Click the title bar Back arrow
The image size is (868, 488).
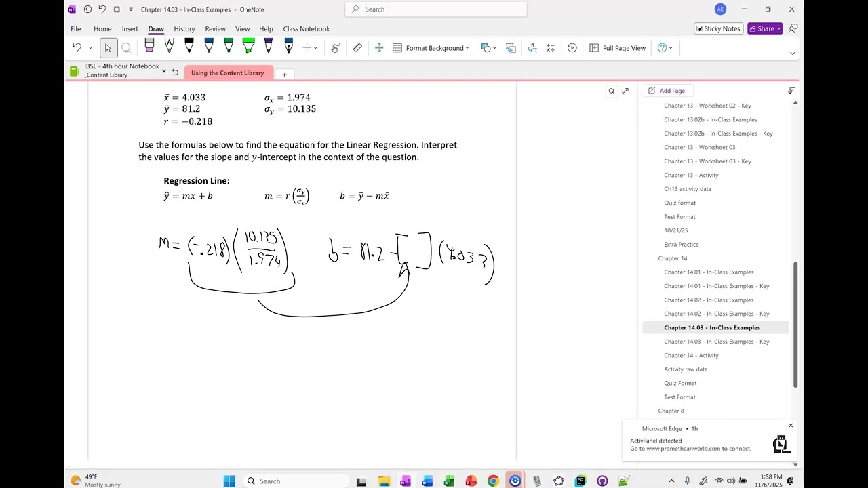(x=88, y=9)
